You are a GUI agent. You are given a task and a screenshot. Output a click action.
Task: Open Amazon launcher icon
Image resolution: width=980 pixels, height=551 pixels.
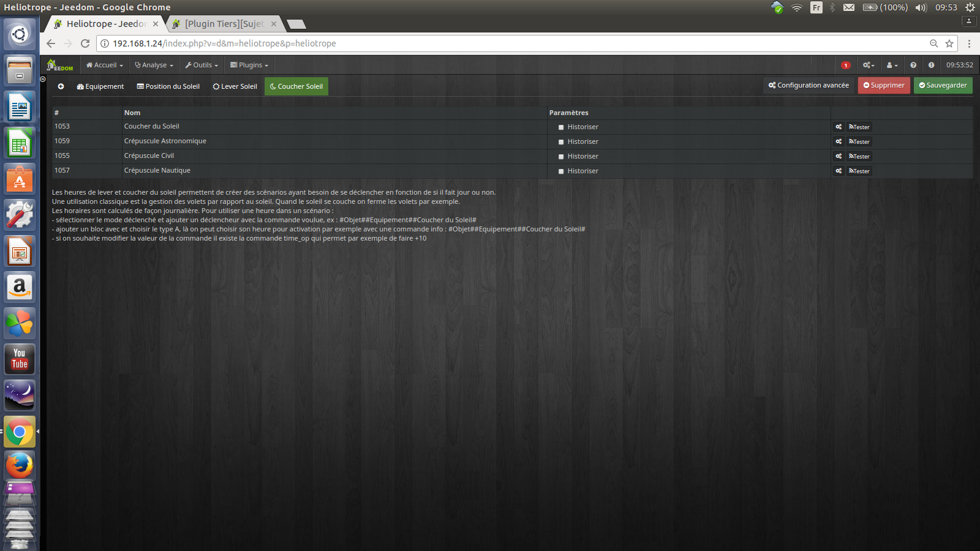tap(20, 287)
